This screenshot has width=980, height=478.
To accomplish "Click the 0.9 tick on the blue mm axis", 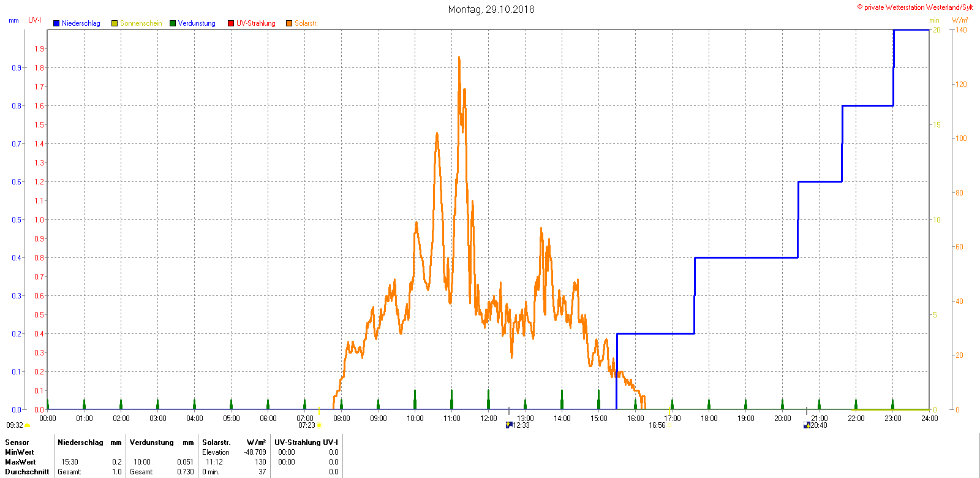I will coord(17,68).
